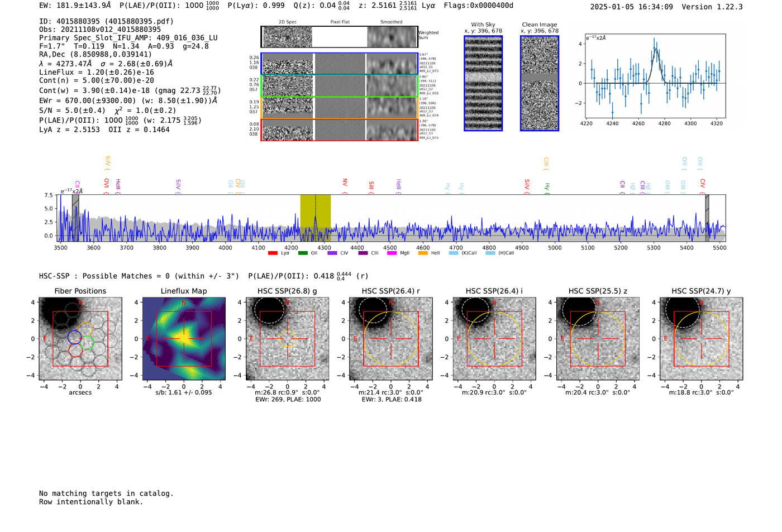Click the EWr = 670.00(±9300.00) line
Viewport: 782px width, 532px height.
tap(128, 100)
